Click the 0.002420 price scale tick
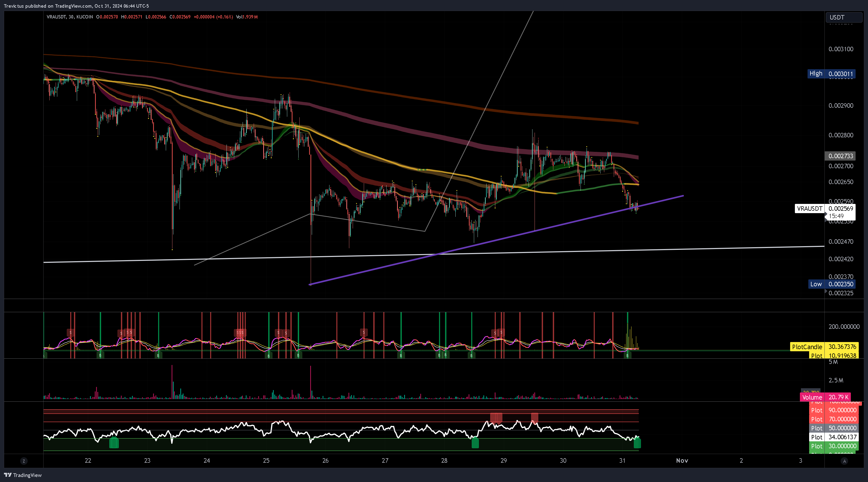This screenshot has width=868, height=482. (x=841, y=259)
